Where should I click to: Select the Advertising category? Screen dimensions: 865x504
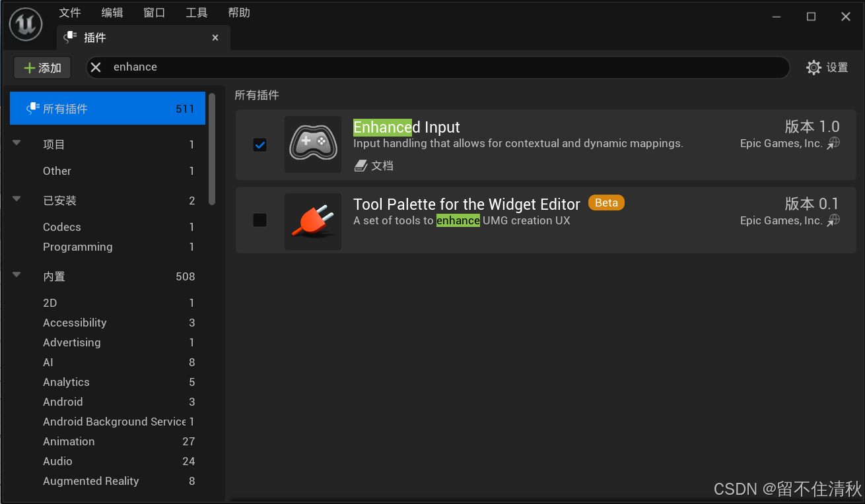(x=108, y=342)
